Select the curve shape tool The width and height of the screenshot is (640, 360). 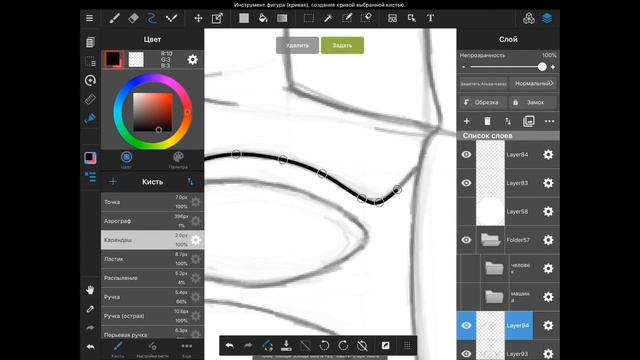[x=152, y=18]
